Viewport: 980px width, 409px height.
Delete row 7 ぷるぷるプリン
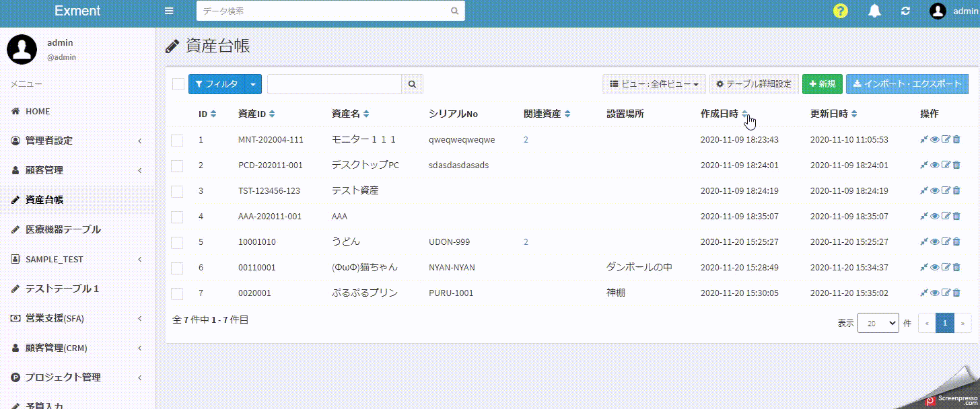pos(956,293)
